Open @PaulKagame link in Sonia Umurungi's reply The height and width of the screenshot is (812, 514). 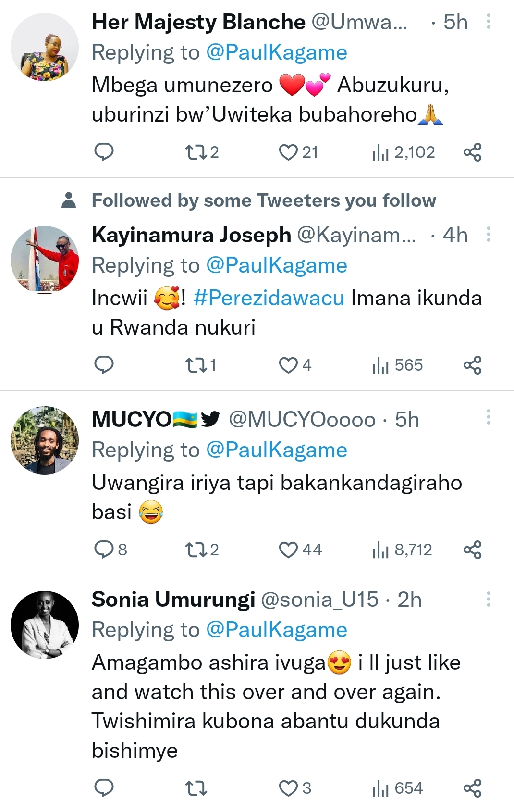(276, 630)
